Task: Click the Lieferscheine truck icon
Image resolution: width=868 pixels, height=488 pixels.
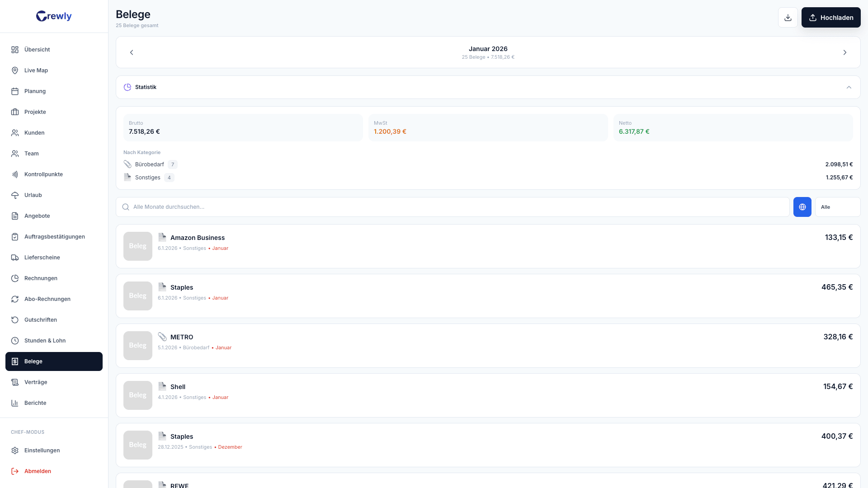Action: 15,258
